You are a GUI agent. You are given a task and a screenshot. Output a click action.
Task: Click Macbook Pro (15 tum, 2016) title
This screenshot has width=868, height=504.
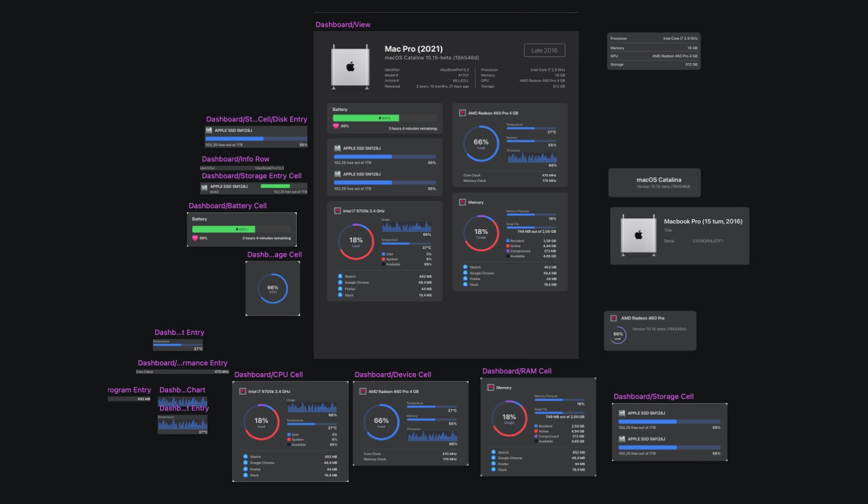click(x=703, y=221)
